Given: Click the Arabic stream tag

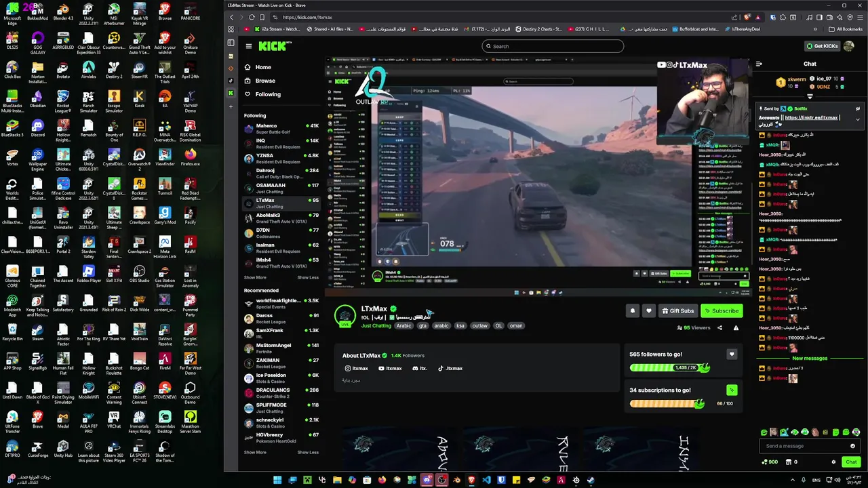Looking at the screenshot, I should (x=403, y=326).
